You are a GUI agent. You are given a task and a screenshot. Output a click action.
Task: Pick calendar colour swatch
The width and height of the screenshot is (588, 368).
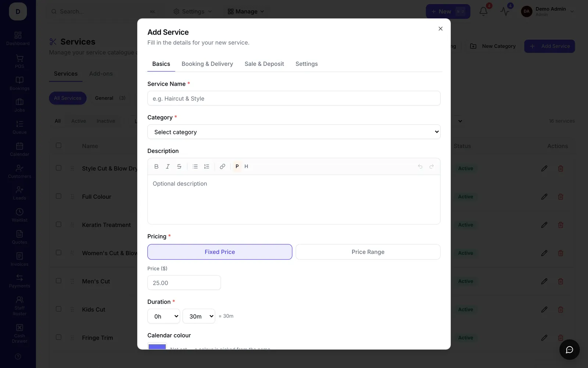coord(157,346)
